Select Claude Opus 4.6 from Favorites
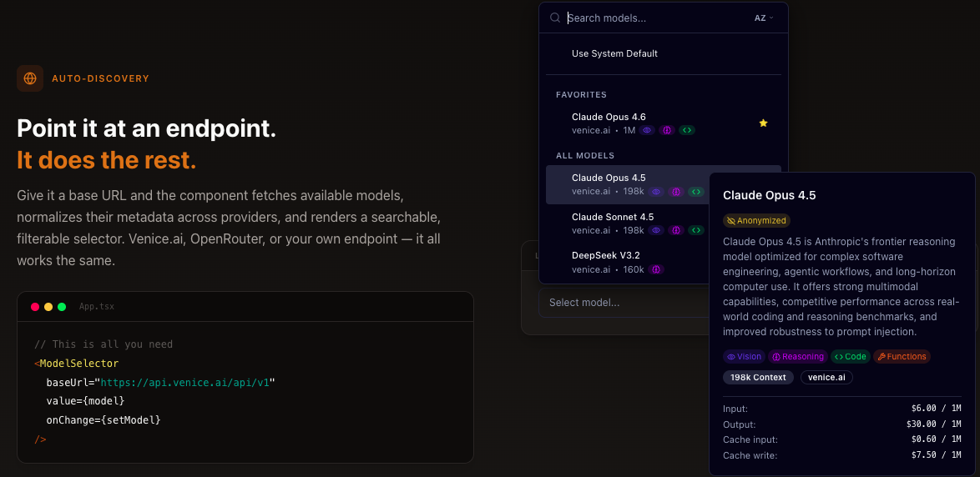This screenshot has width=980, height=477. click(664, 123)
